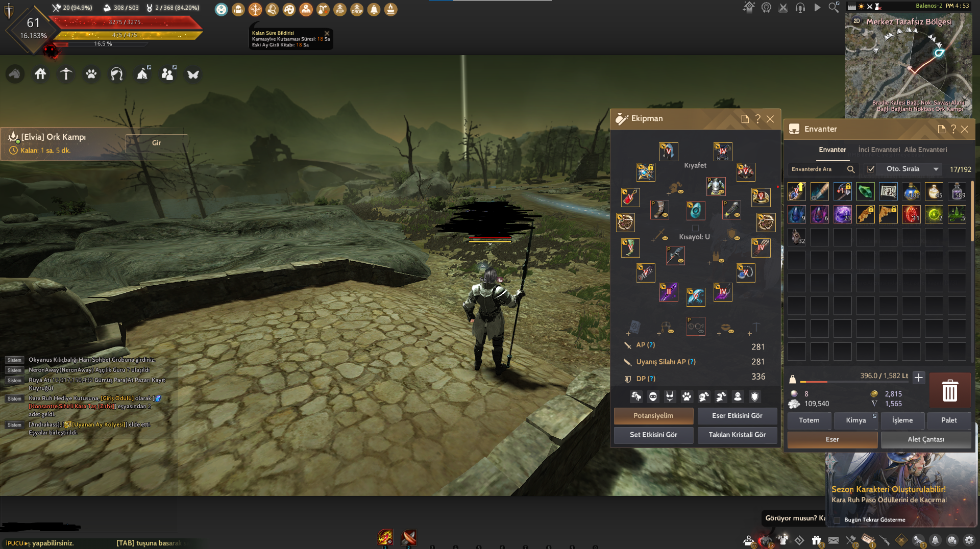
Task: Open the maid list icon
Action: pos(117,74)
